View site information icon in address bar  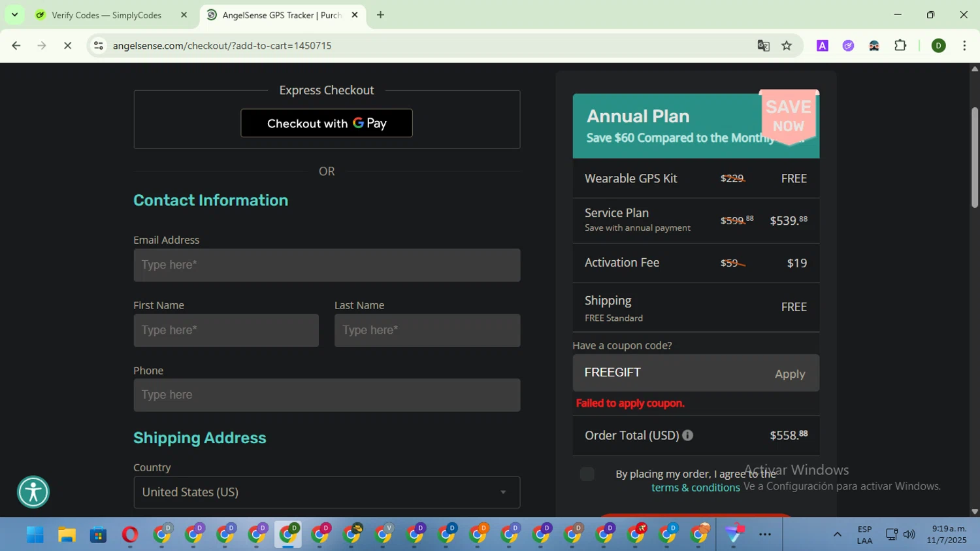99,46
